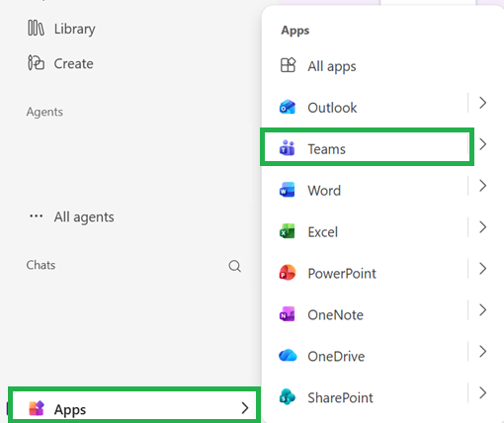504x423 pixels.
Task: Search chats with the magnifier icon
Action: [234, 266]
